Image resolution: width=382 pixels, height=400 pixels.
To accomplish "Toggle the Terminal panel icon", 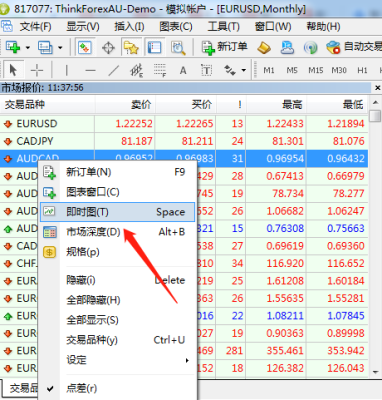I will [x=154, y=48].
